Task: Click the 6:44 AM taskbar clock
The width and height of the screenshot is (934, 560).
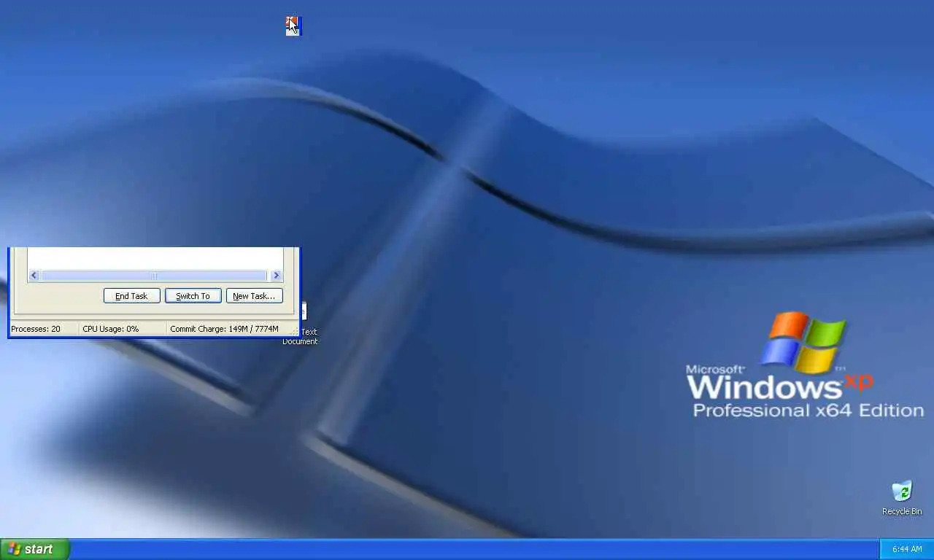Action: click(x=907, y=549)
